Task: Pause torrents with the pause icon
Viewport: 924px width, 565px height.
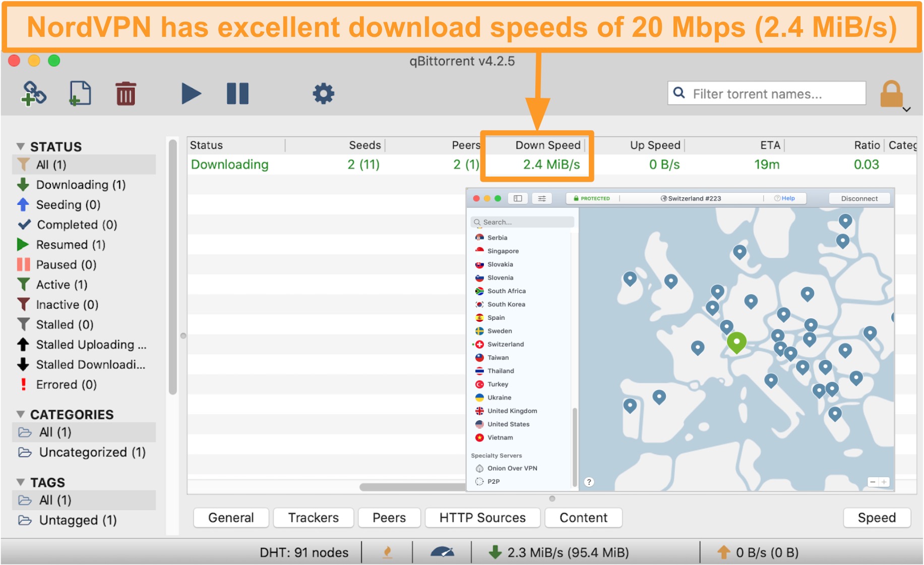Action: coord(237,94)
